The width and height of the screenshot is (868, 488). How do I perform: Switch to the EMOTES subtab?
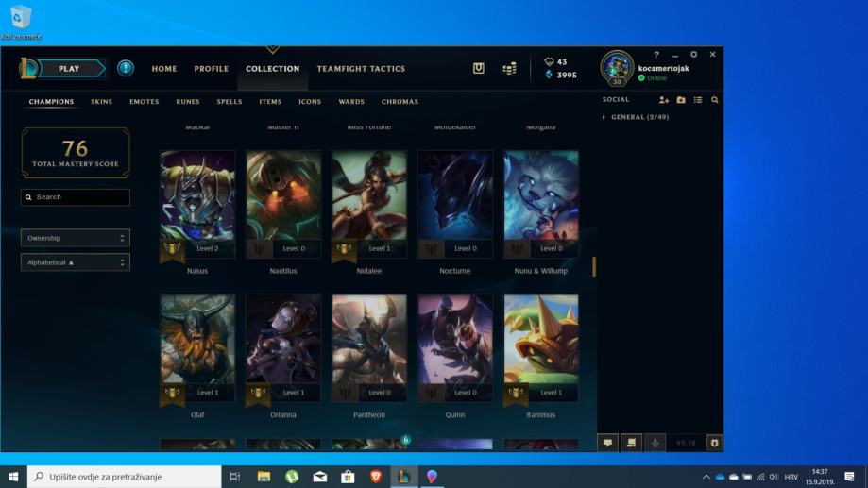point(144,102)
